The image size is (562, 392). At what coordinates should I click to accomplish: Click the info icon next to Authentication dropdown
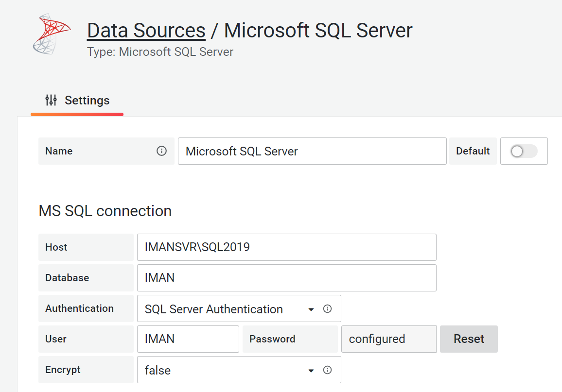click(x=328, y=308)
